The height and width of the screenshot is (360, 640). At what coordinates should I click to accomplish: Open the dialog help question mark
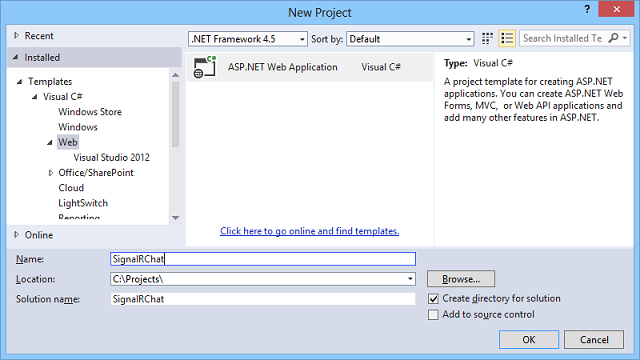tap(587, 9)
